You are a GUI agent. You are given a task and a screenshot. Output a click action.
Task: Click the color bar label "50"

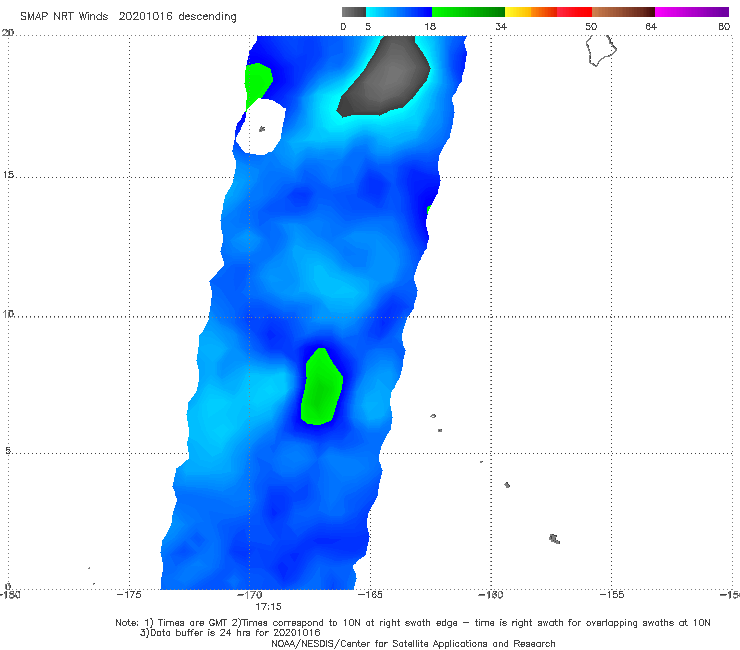click(591, 27)
